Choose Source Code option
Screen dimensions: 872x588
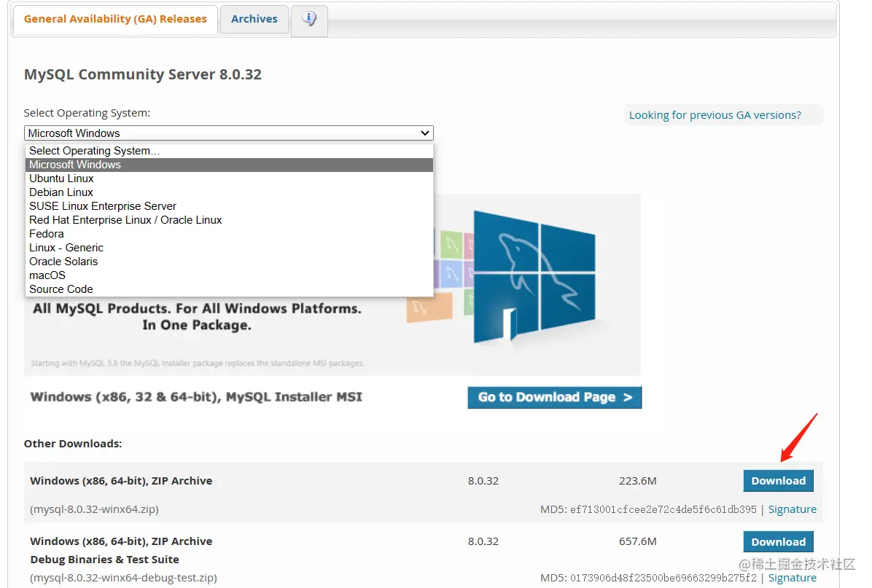[x=229, y=289]
